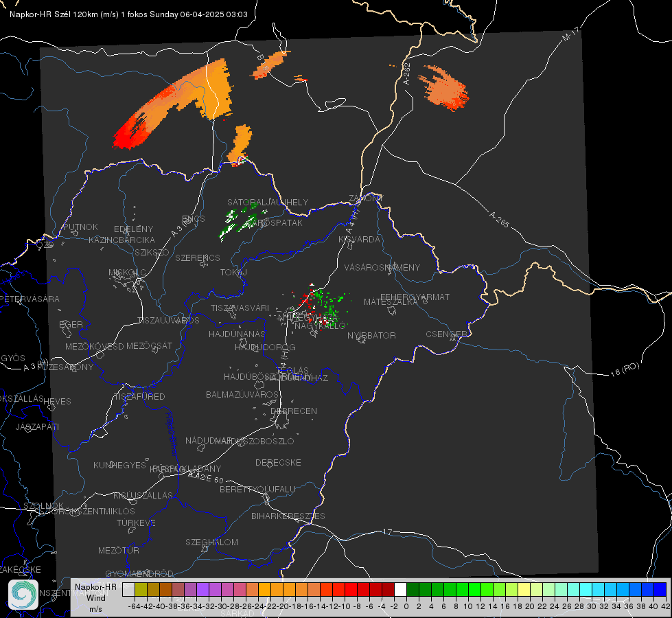Image resolution: width=672 pixels, height=618 pixels.
Task: Select the EDELÉNY label
Action: point(133,229)
